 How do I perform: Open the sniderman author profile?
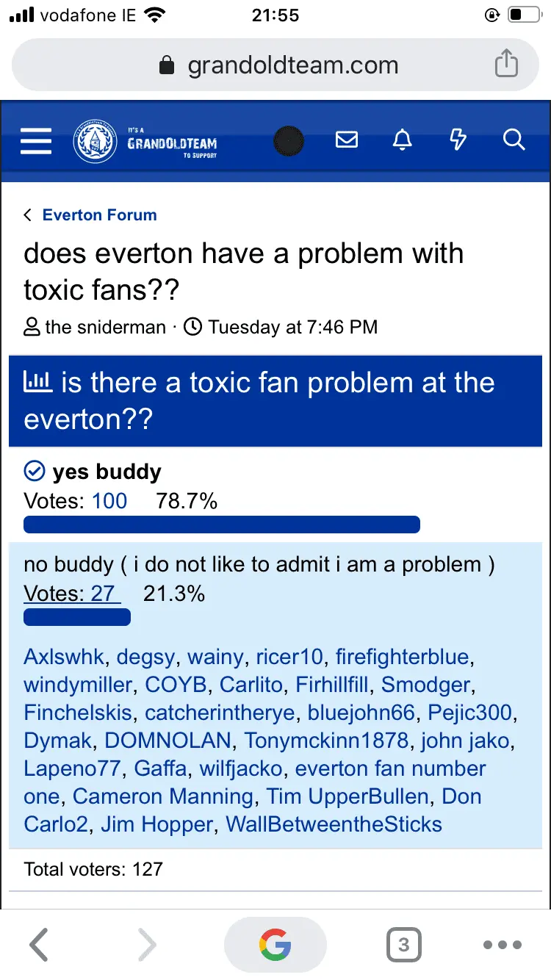pyautogui.click(x=105, y=327)
